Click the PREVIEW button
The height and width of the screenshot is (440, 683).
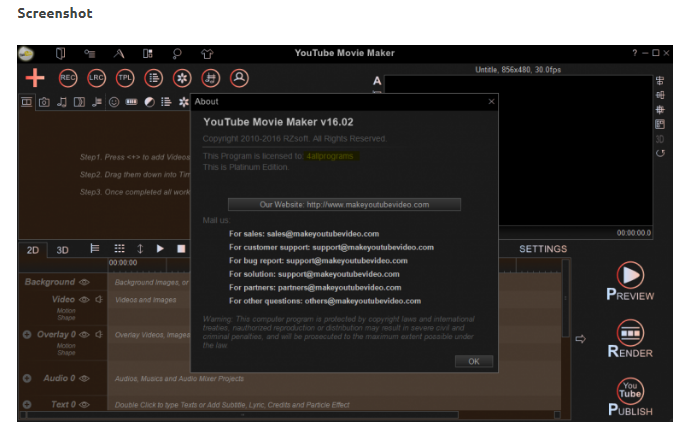pos(630,281)
